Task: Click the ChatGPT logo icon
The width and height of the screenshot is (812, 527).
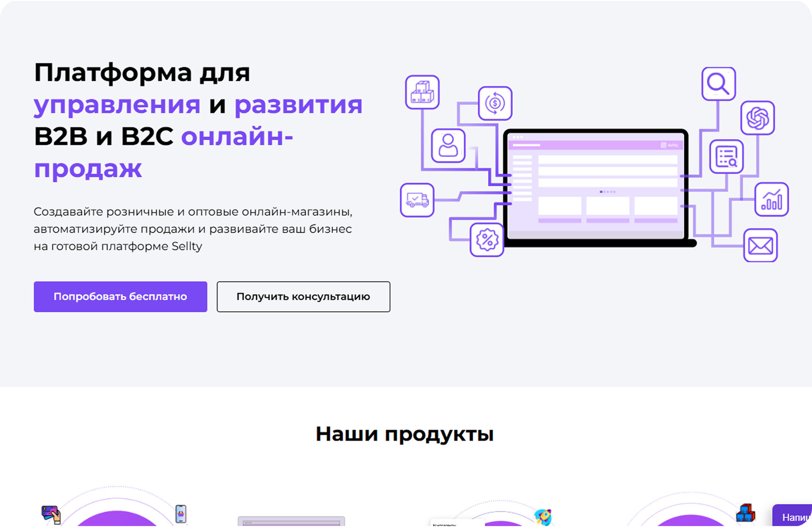Action: (x=757, y=117)
